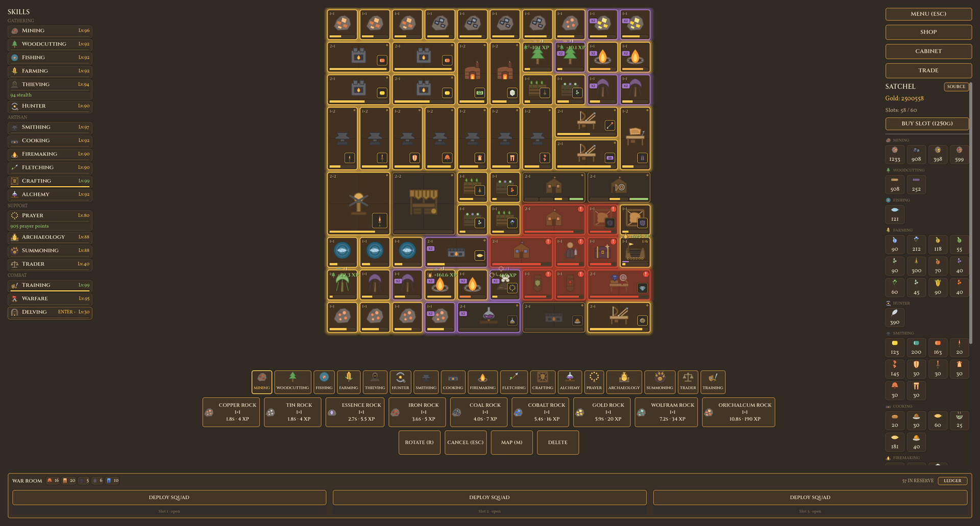The height and width of the screenshot is (526, 980).
Task: Click the satchel panel scrollbar
Action: tap(971, 213)
